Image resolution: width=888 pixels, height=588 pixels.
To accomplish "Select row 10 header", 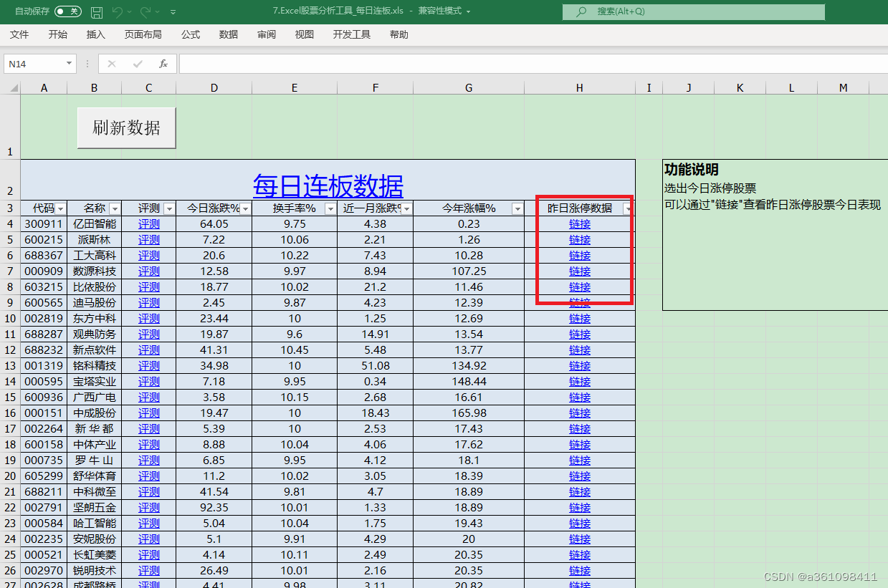I will [x=10, y=318].
